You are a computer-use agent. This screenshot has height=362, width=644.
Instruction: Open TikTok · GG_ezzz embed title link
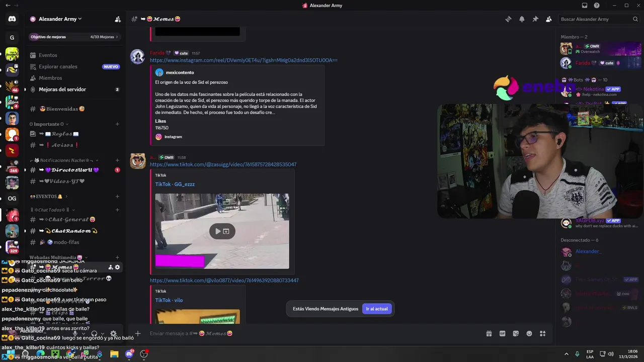pyautogui.click(x=175, y=185)
